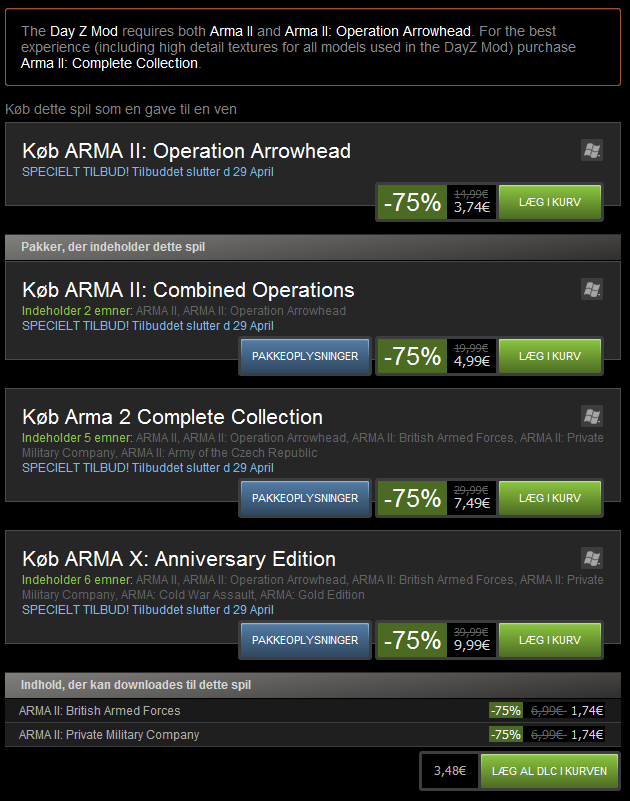Open package info for Complete Collection

pos(305,498)
